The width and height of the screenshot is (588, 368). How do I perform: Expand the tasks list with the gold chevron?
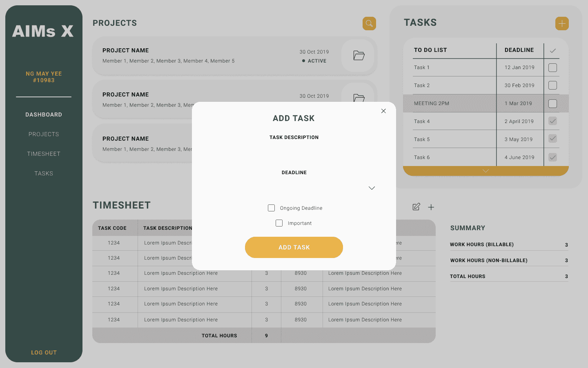pos(485,171)
